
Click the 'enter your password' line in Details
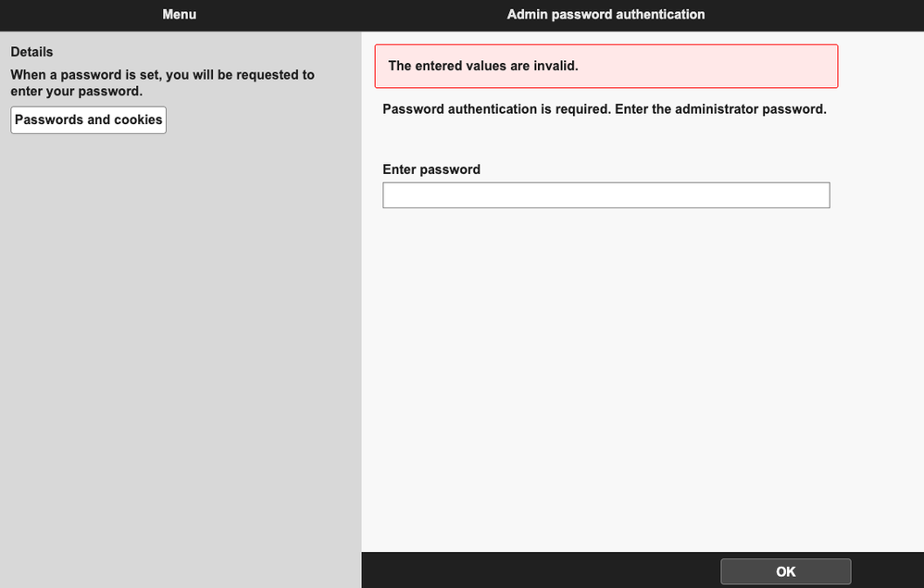pos(76,92)
